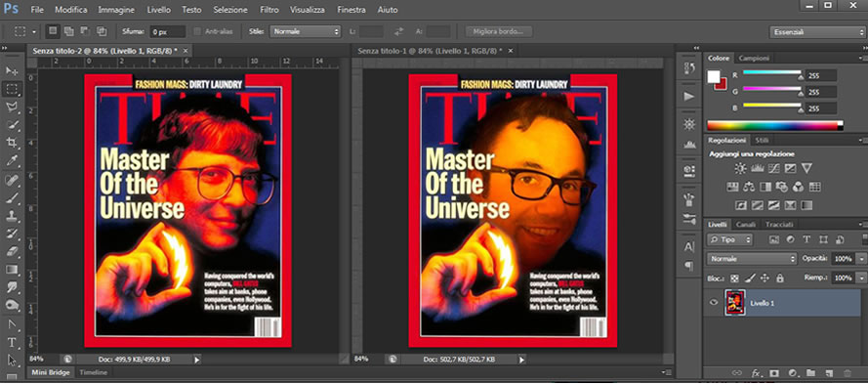Add a layer mask
The width and height of the screenshot is (868, 384).
click(x=774, y=373)
